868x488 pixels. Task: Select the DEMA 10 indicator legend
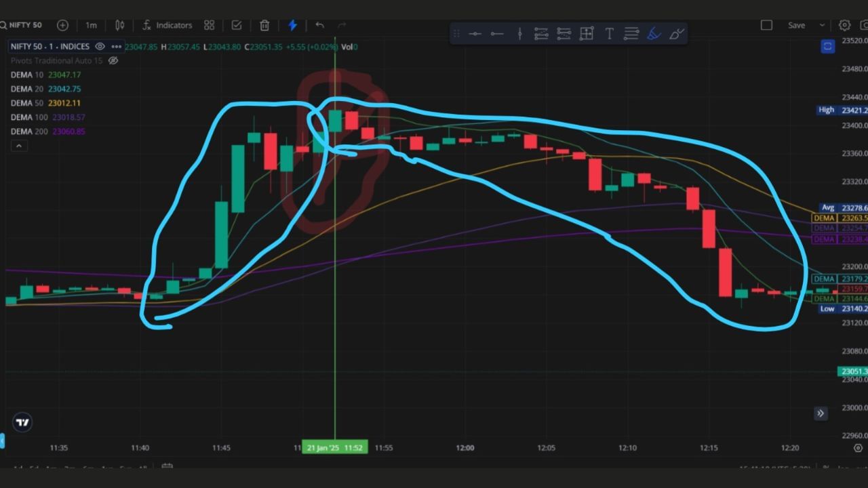(45, 75)
